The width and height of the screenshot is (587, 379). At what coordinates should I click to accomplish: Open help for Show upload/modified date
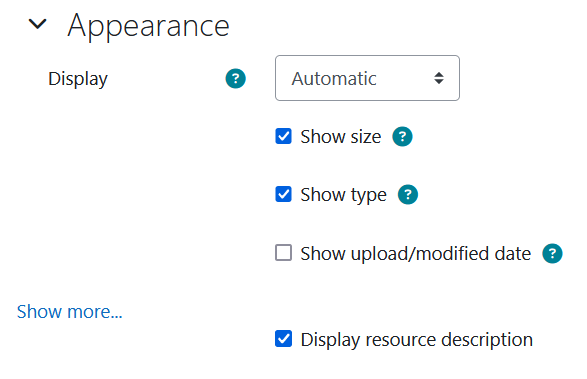pos(553,254)
